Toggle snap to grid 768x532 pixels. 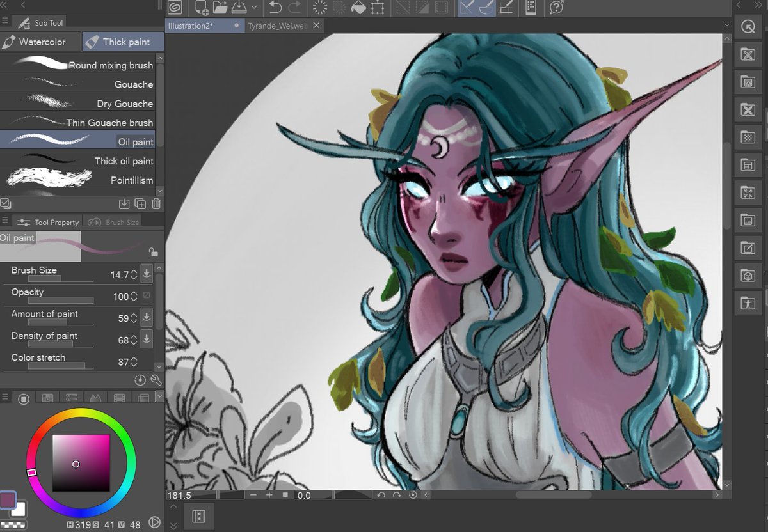pos(506,8)
